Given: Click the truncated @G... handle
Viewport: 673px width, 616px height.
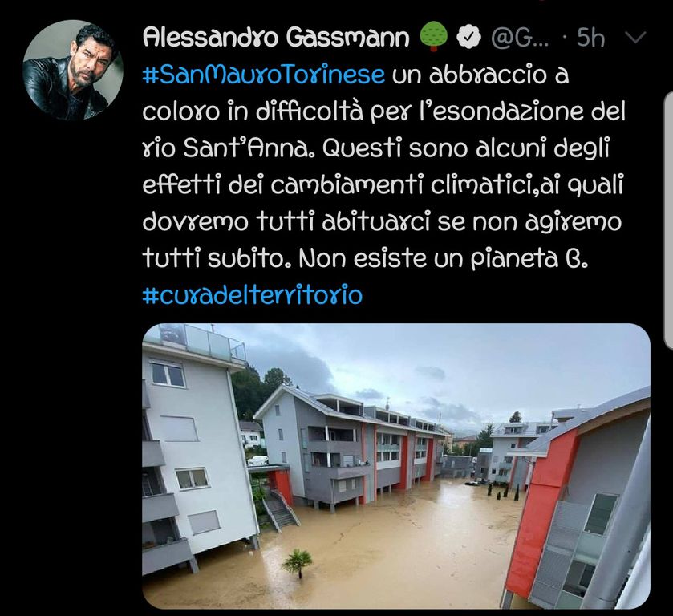Looking at the screenshot, I should [x=520, y=38].
